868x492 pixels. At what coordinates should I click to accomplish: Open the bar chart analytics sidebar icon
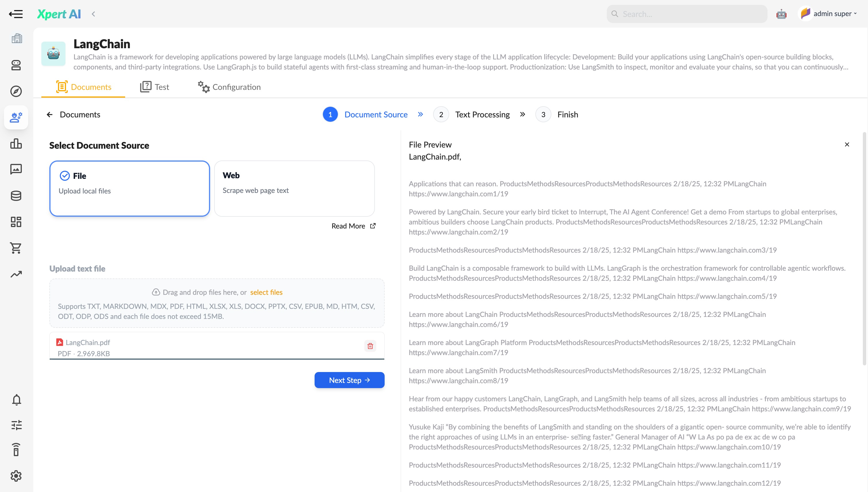pos(16,144)
